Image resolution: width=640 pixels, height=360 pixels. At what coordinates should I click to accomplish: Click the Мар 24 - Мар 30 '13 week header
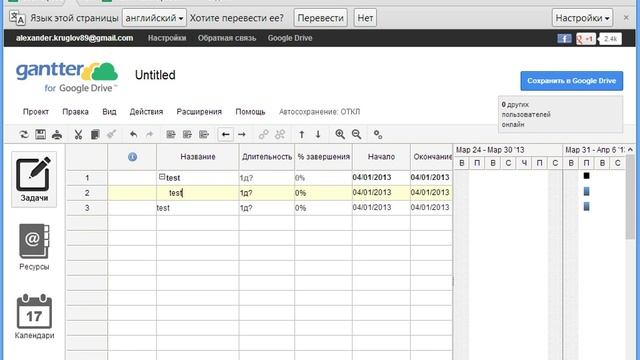point(490,150)
